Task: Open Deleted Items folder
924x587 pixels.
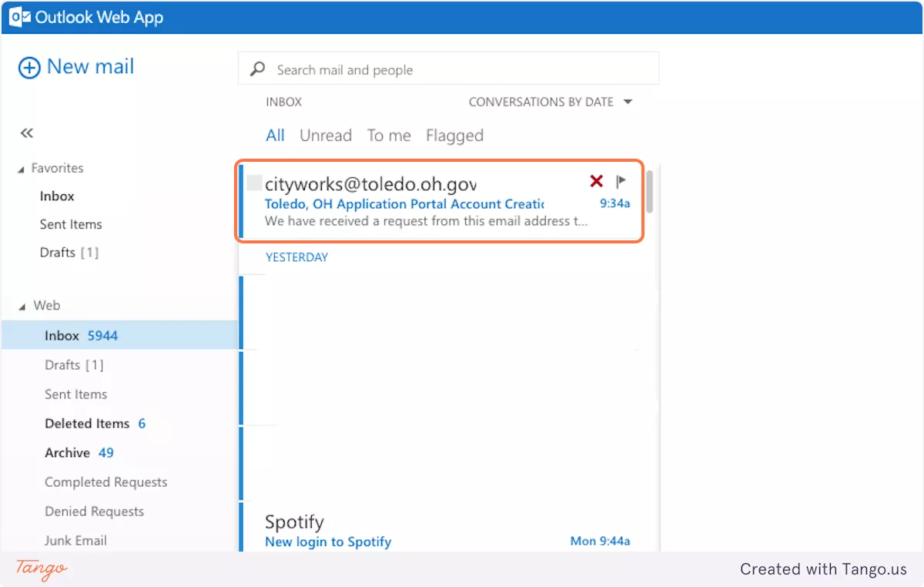Action: pyautogui.click(x=87, y=424)
